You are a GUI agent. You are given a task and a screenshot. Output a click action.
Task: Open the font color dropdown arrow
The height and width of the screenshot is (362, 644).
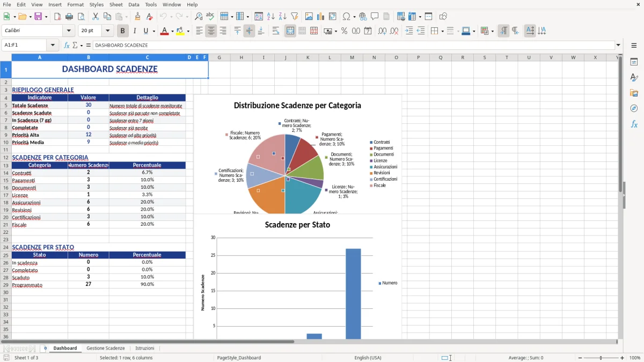tap(171, 31)
